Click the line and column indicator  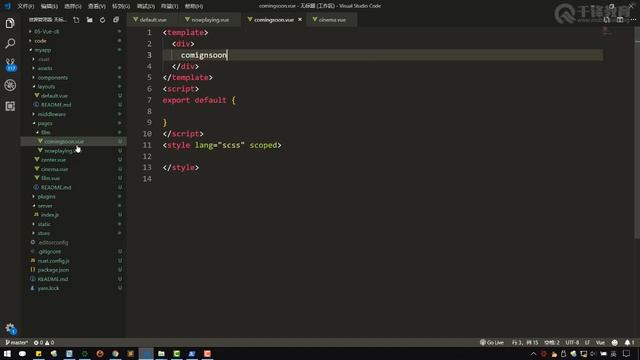(525, 342)
